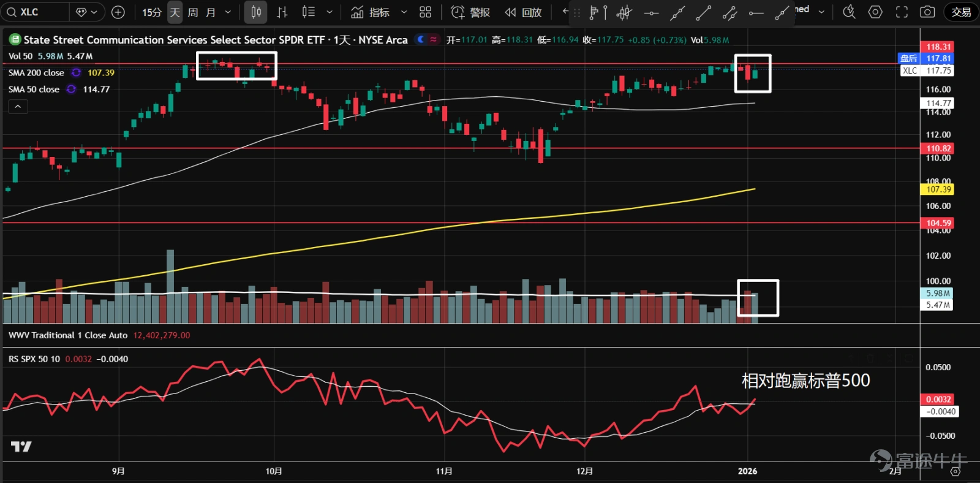Image resolution: width=980 pixels, height=483 pixels.
Task: Select the 天 daily timeframe
Action: coord(175,12)
